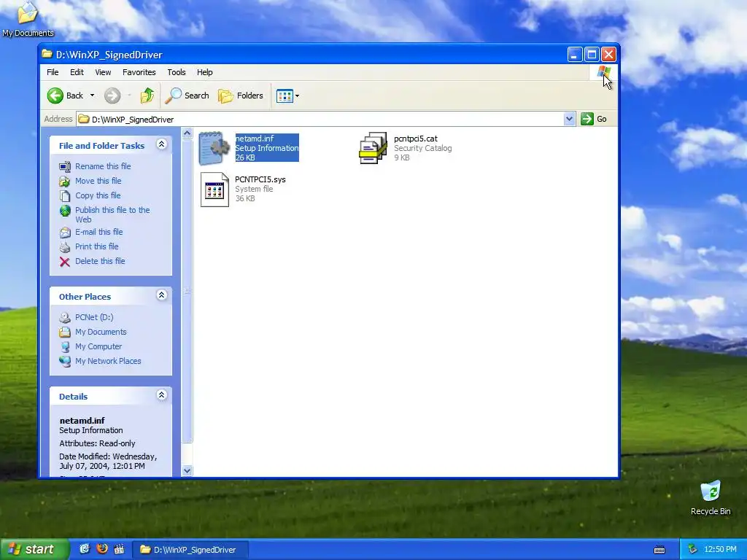Click the taskbar keyboard icon
747x560 pixels.
click(x=659, y=550)
